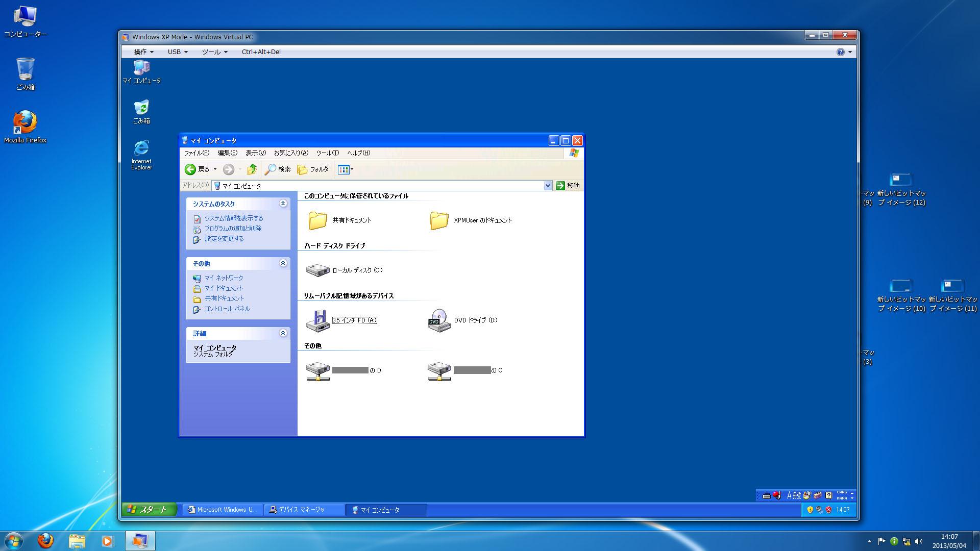
Task: Click the green Back arrow button
Action: coord(190,169)
